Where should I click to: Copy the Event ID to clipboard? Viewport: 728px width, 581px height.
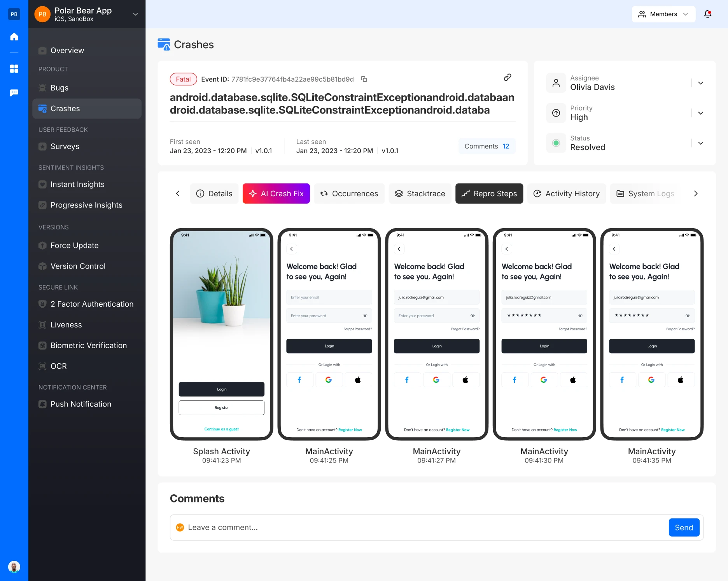[364, 79]
